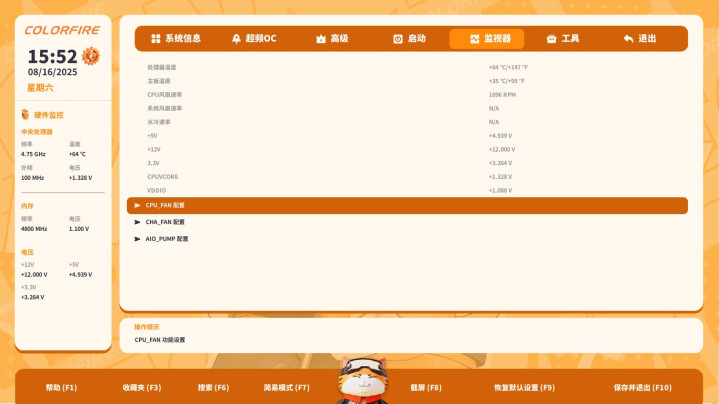Click the tiger mascot icon beside the clock
This screenshot has height=404, width=719.
[x=91, y=56]
